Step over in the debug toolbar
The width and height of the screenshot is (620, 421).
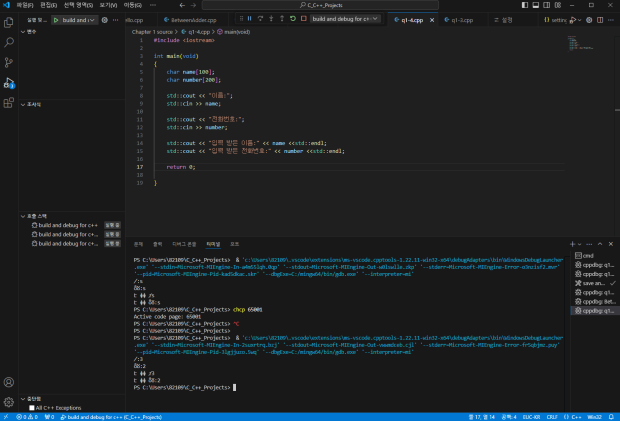260,19
